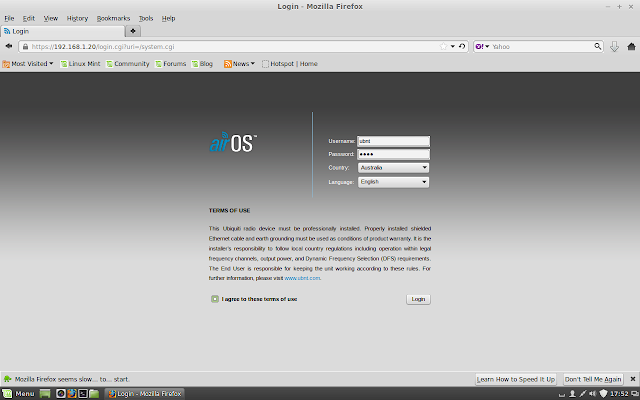The width and height of the screenshot is (640, 400).
Task: Click the padlock icon in address bar
Action: [x=25, y=47]
